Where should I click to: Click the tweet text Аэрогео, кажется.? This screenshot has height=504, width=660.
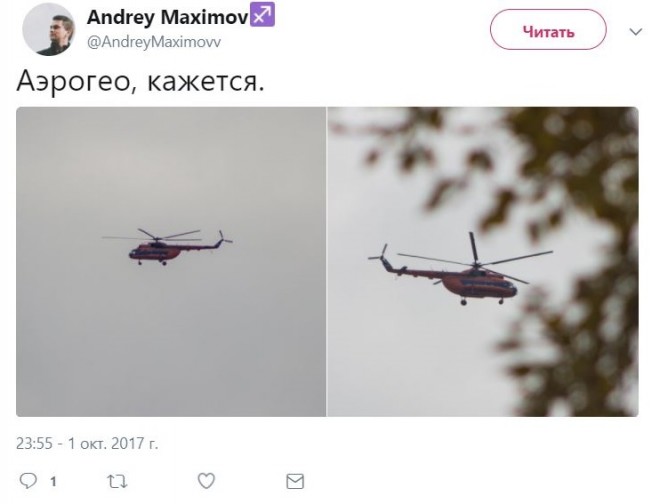click(x=141, y=80)
